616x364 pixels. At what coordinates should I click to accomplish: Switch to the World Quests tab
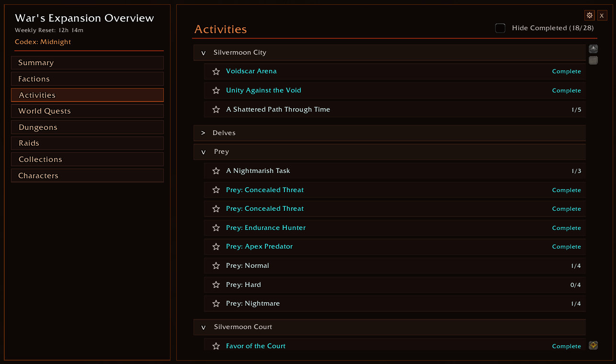tap(87, 111)
